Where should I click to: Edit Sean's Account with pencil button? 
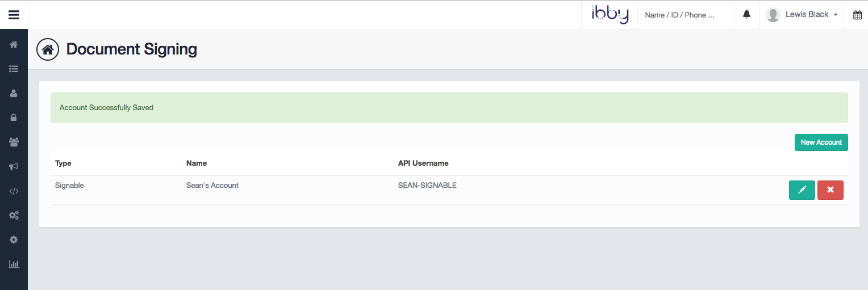tap(802, 190)
